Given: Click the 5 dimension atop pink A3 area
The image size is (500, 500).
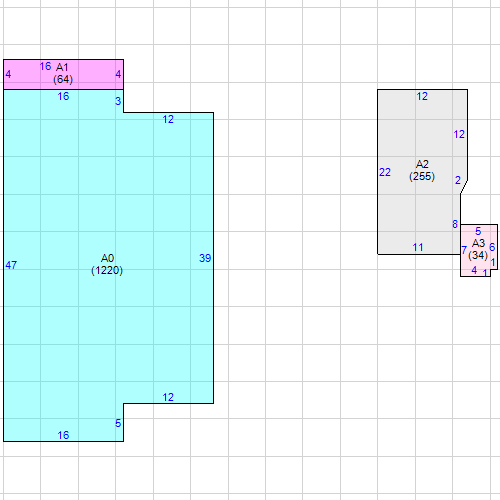Looking at the screenshot, I should click(478, 231).
